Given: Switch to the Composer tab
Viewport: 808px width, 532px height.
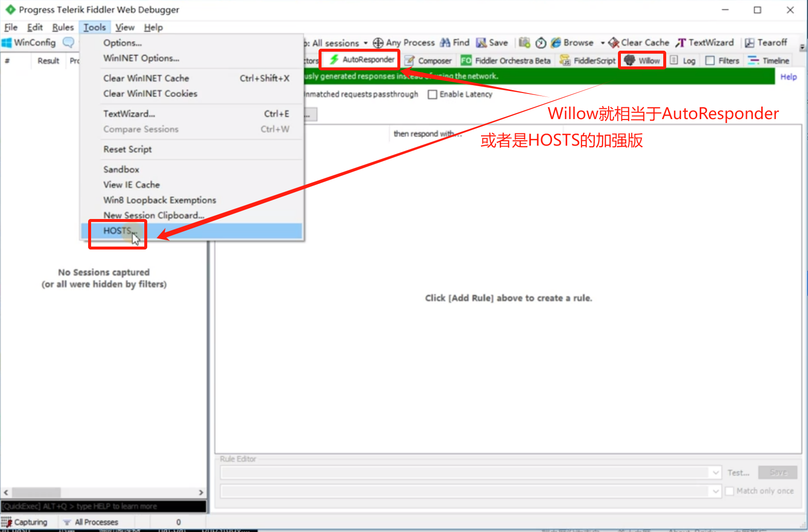Looking at the screenshot, I should (x=428, y=61).
